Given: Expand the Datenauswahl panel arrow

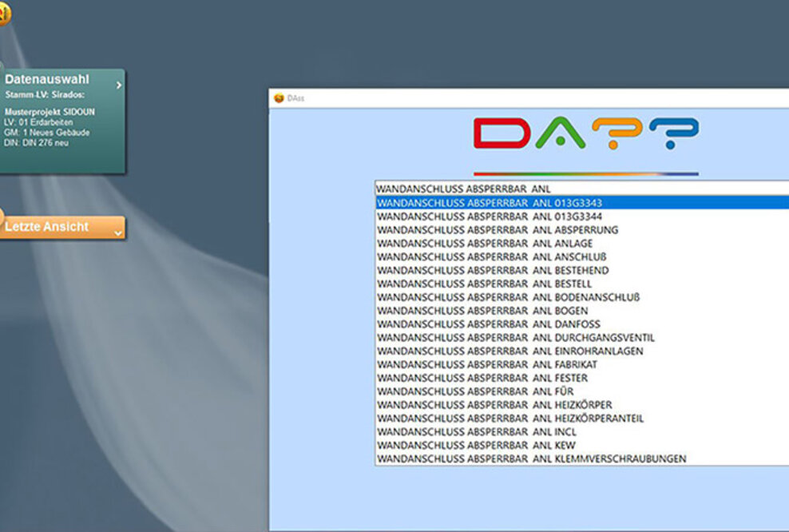Looking at the screenshot, I should tap(118, 85).
